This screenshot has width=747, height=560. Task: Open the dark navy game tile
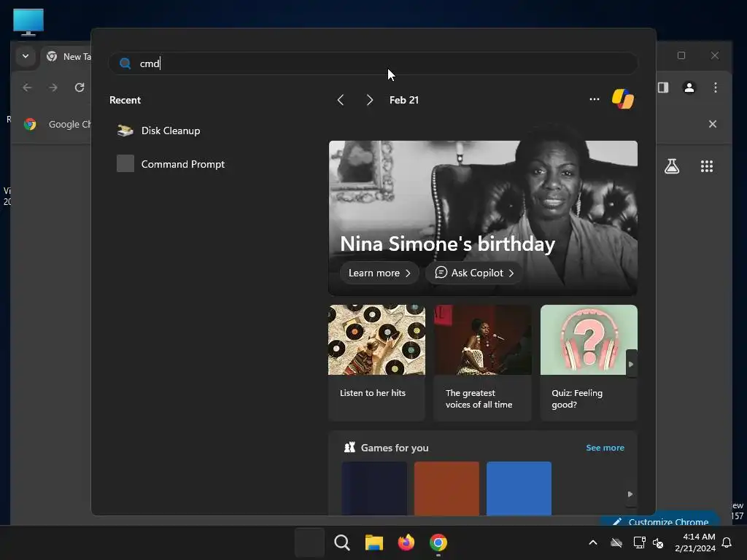[x=374, y=488]
